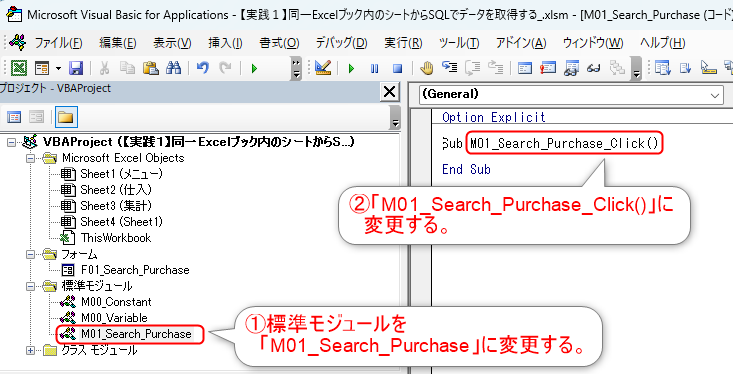Click the Copy toolbar icon
Image resolution: width=733 pixels, height=374 pixels.
tap(127, 69)
